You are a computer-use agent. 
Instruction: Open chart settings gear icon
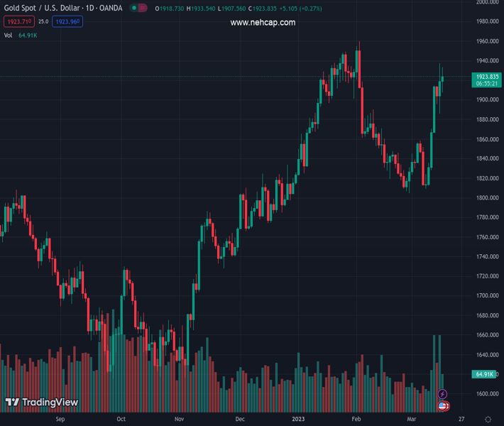pyautogui.click(x=488, y=420)
